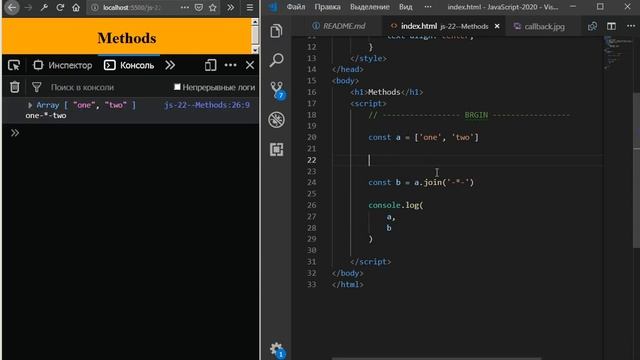Go to Firefox home page
The image size is (640, 360).
pyautogui.click(x=76, y=7)
